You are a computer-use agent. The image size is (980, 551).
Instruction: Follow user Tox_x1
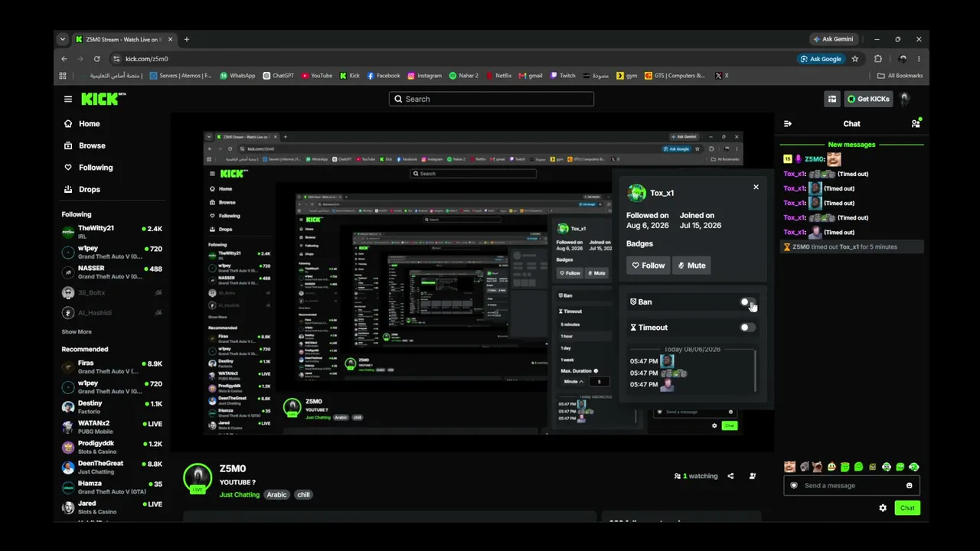pos(648,266)
